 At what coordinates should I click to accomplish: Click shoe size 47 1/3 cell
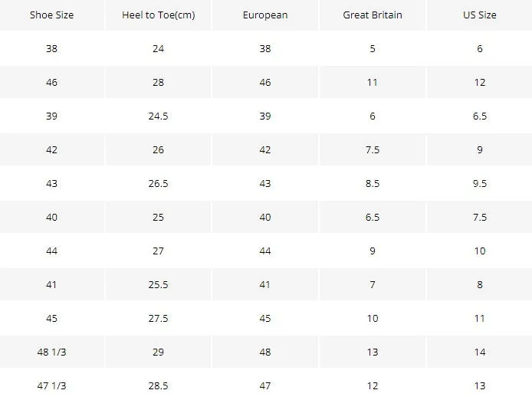(51, 385)
